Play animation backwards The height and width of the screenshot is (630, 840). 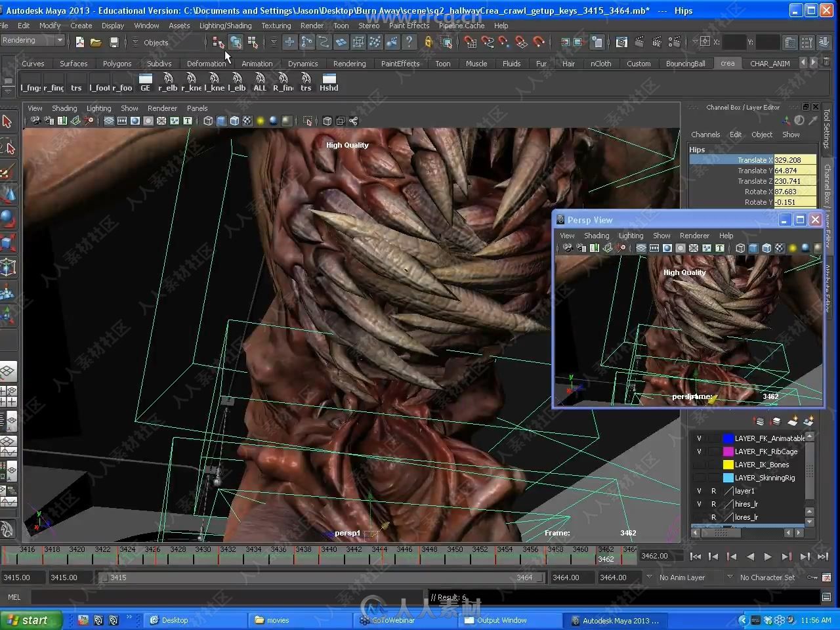[750, 556]
